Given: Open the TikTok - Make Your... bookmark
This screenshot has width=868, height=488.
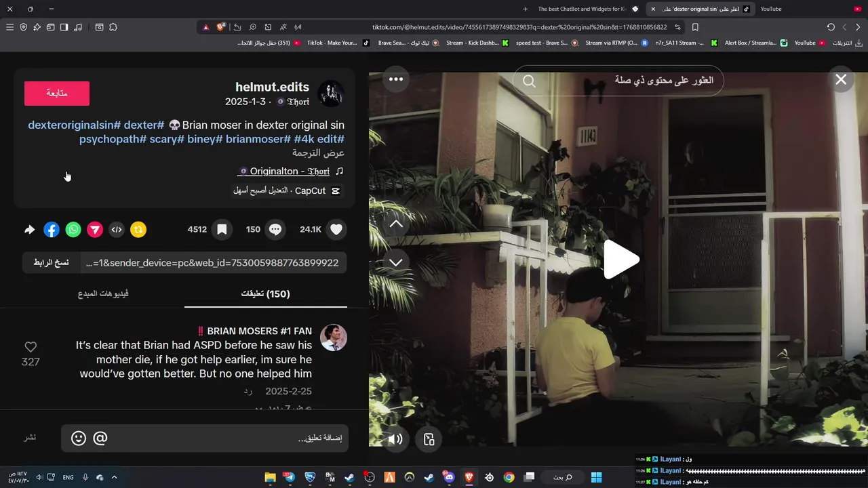Looking at the screenshot, I should tap(338, 43).
